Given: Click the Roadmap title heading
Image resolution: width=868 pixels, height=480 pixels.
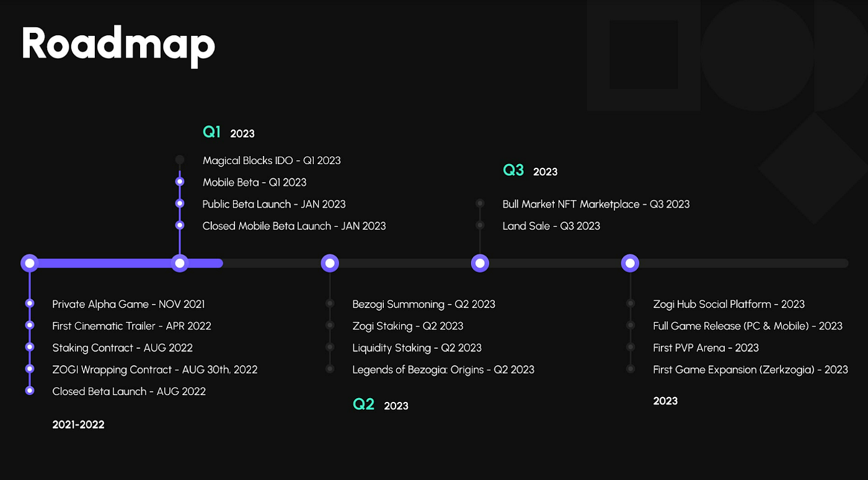Looking at the screenshot, I should 118,45.
